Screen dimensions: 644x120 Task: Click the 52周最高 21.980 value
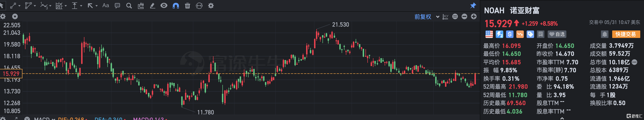pos(518,87)
